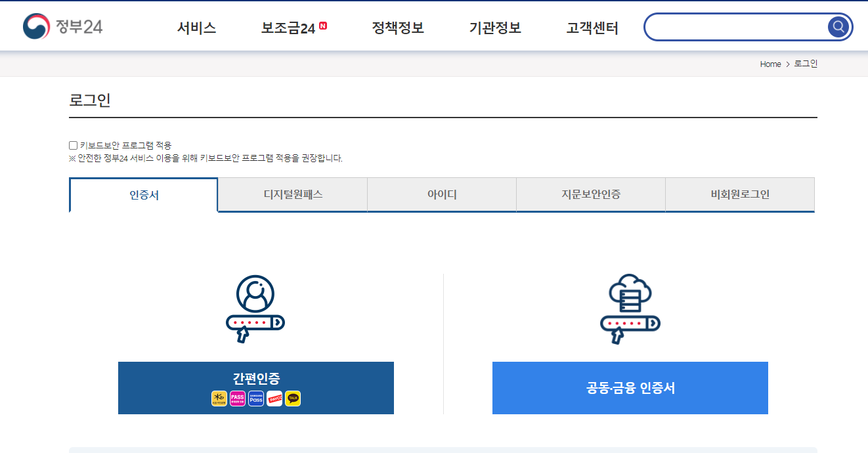Open the 고객센터 menu

click(592, 28)
